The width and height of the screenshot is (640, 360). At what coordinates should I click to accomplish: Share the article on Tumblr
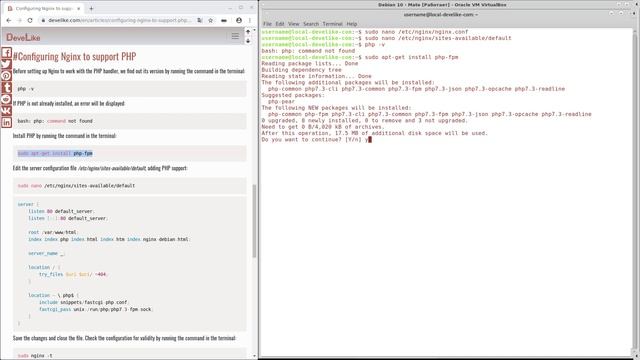point(6,87)
